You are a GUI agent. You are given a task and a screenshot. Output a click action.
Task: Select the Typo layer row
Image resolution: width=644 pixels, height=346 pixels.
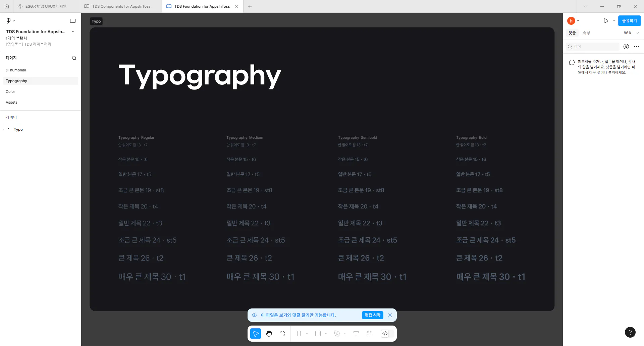pyautogui.click(x=40, y=129)
